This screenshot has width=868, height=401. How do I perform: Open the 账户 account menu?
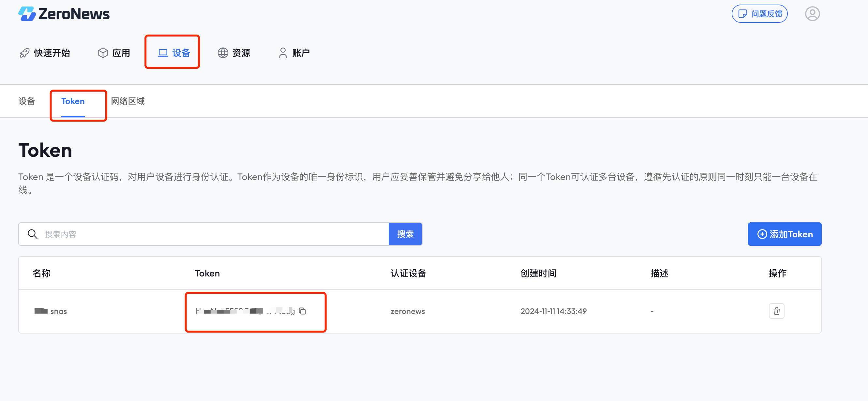pyautogui.click(x=294, y=53)
